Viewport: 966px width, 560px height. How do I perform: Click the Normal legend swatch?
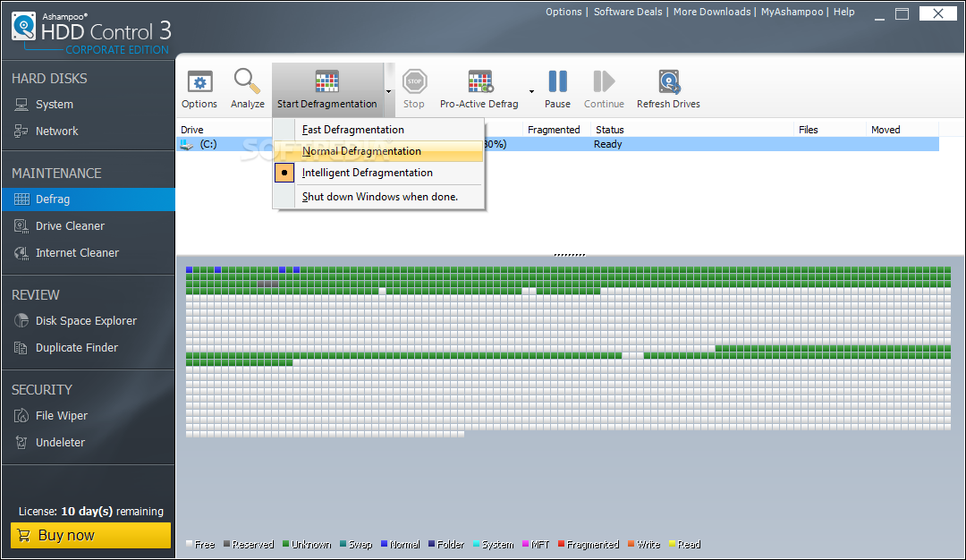tap(385, 544)
